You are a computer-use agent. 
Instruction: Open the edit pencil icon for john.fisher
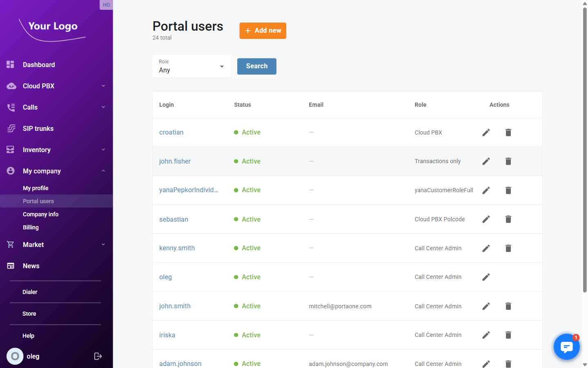[x=486, y=161]
